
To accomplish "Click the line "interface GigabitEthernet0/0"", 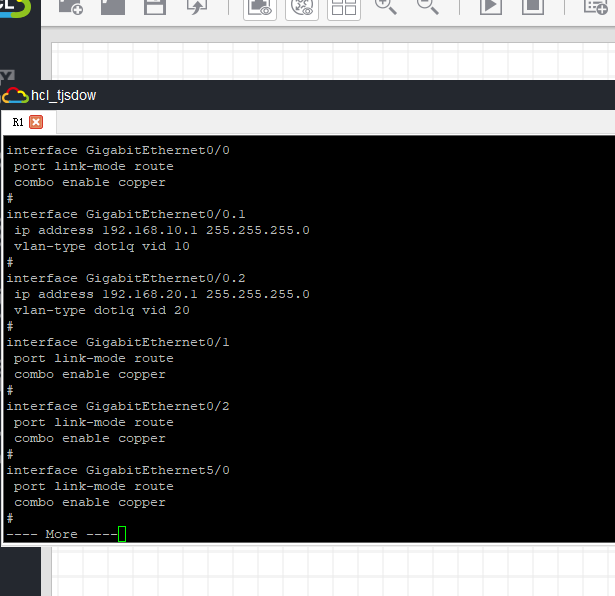I will click(118, 150).
